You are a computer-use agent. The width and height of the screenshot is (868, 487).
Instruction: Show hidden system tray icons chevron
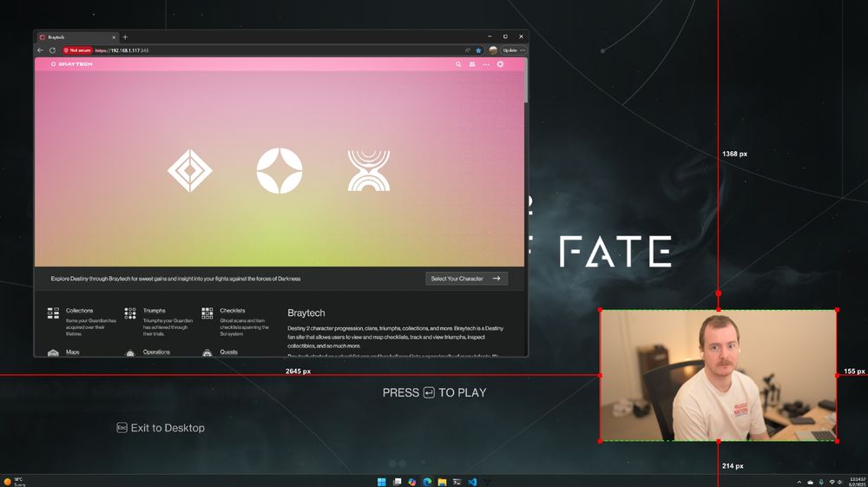(x=799, y=482)
